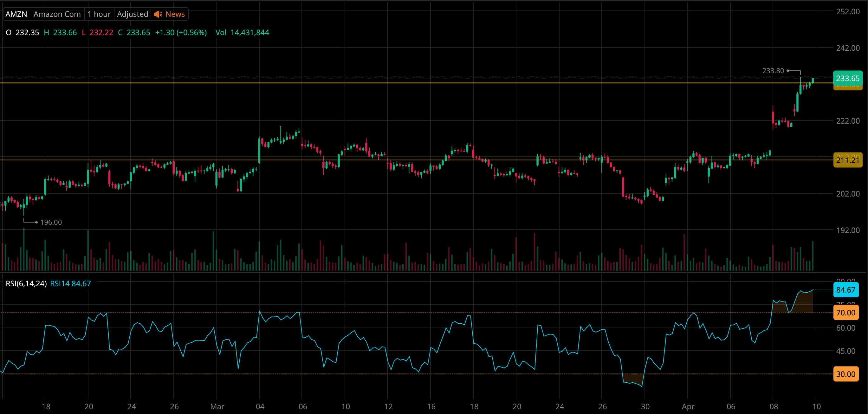Click the 60.00 RSI axis label
The width and height of the screenshot is (868, 414).
click(845, 328)
